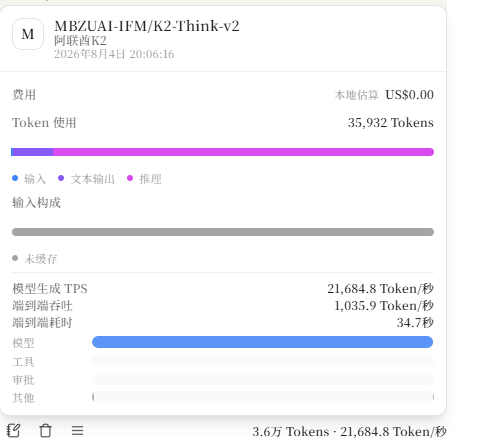Click the trash delete icon
The height and width of the screenshot is (443, 478).
[x=46, y=431]
